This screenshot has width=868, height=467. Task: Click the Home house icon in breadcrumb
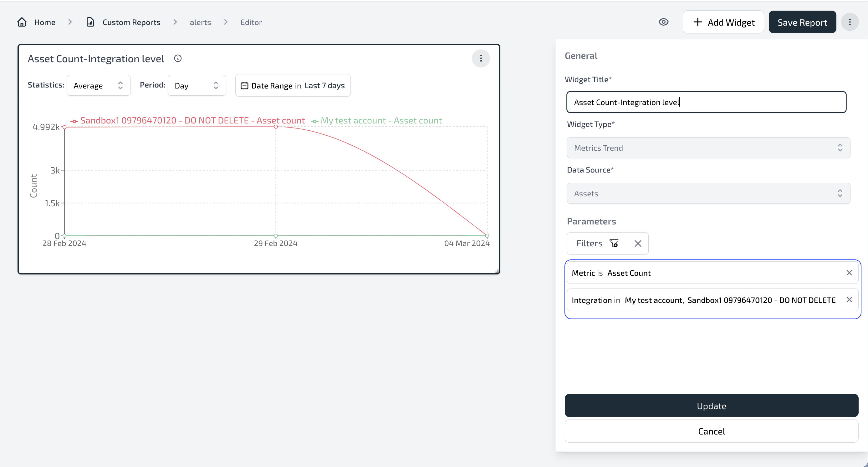pos(22,22)
